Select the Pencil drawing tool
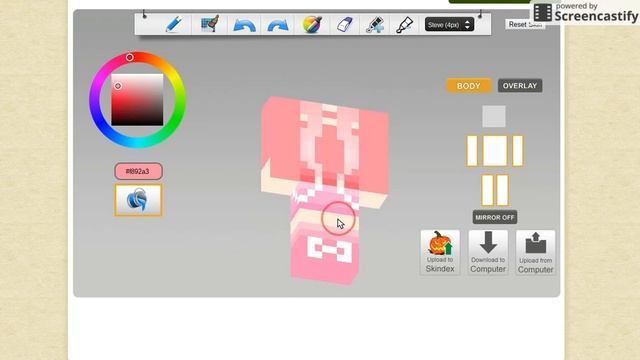Screen dimensions: 640x360 173,24
